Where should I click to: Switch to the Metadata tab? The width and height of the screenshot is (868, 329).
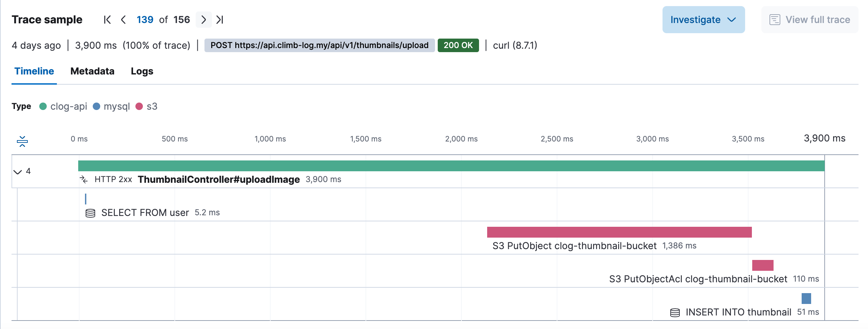click(x=92, y=71)
